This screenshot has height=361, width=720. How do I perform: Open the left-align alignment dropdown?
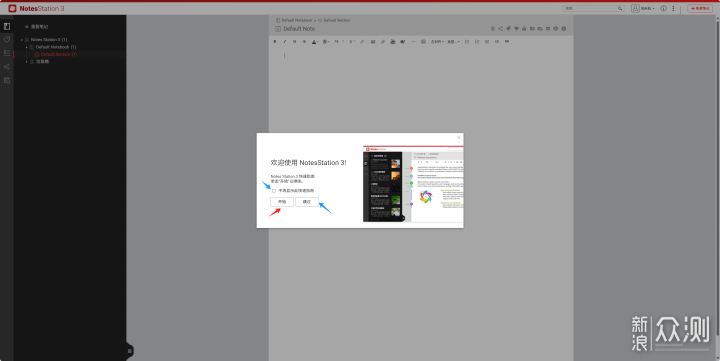pos(437,41)
